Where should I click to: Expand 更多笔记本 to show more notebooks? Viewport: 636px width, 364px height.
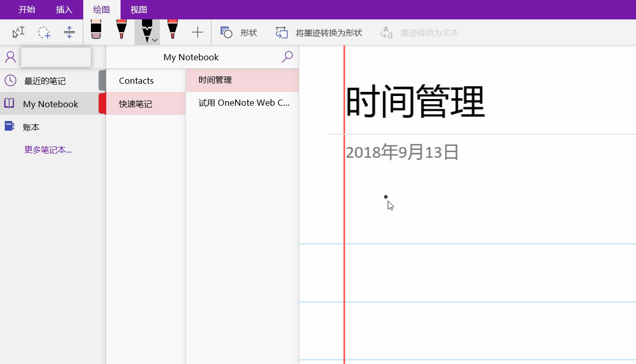point(48,150)
